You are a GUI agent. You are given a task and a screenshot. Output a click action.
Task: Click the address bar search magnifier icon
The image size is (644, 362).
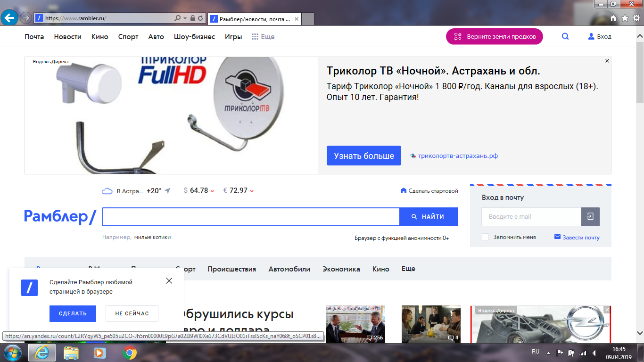pos(177,18)
